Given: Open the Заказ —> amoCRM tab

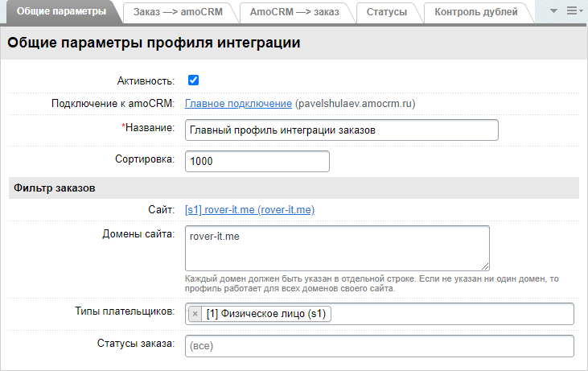Looking at the screenshot, I should click(178, 12).
